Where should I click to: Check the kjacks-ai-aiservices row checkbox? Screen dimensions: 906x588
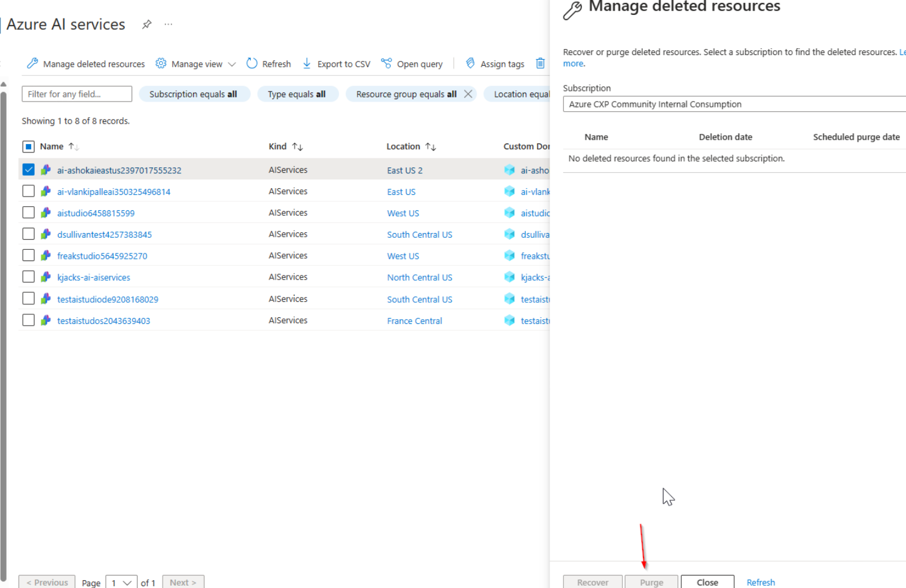click(28, 277)
